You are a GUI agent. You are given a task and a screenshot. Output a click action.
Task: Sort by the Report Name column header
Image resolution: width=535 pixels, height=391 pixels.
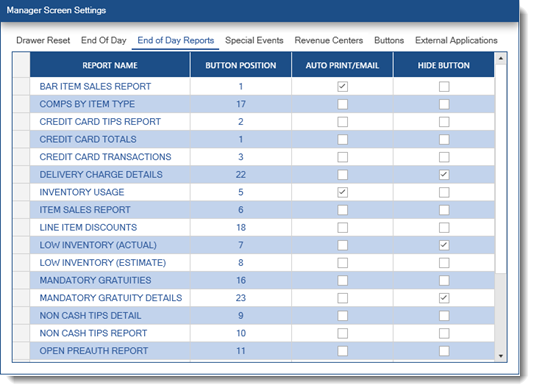110,65
